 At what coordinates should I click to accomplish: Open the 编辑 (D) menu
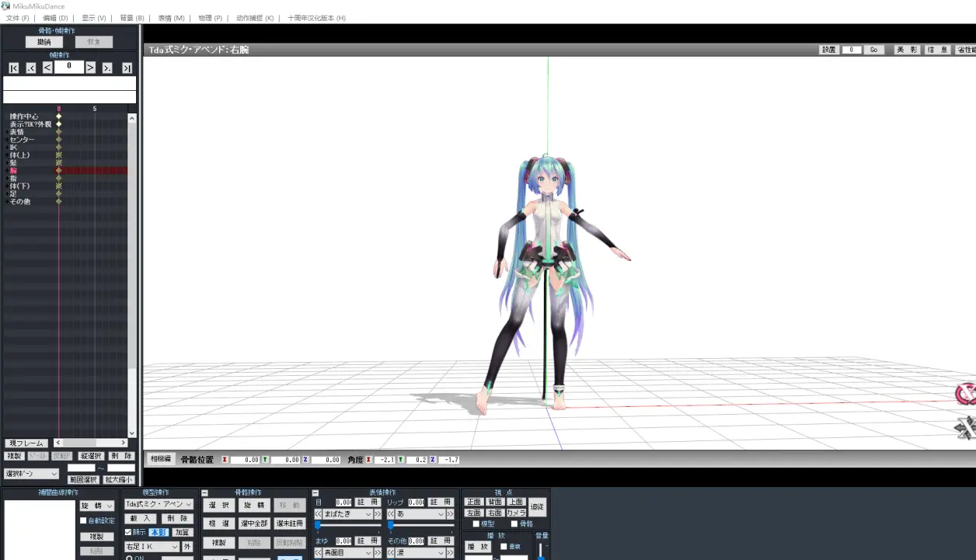click(x=55, y=18)
